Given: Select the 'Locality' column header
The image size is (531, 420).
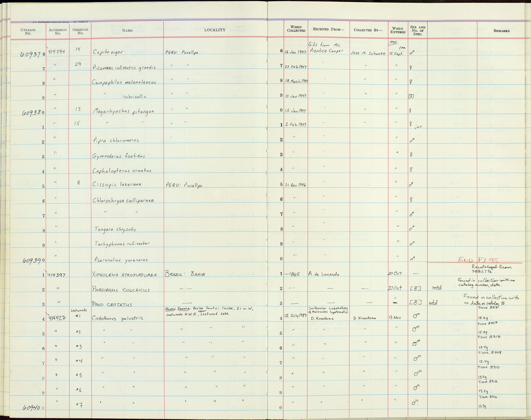Looking at the screenshot, I should [x=215, y=30].
